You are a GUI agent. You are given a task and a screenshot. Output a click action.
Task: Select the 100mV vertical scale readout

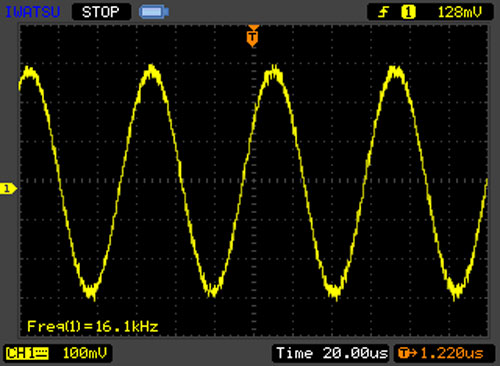(x=85, y=353)
